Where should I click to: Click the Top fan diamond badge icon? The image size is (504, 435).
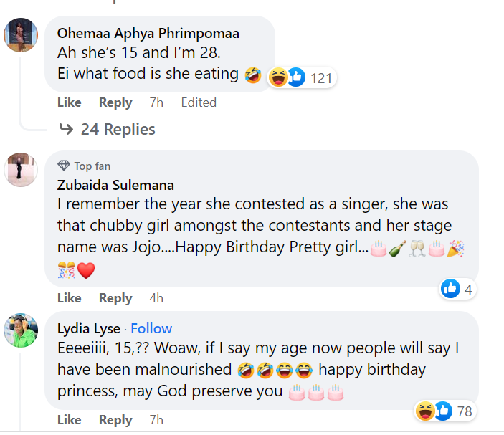point(63,166)
